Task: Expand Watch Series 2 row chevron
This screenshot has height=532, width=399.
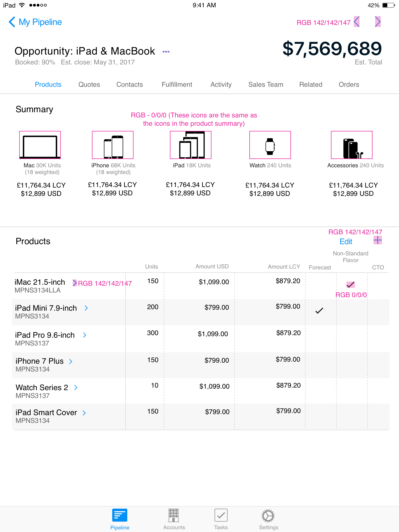Action: [76, 388]
